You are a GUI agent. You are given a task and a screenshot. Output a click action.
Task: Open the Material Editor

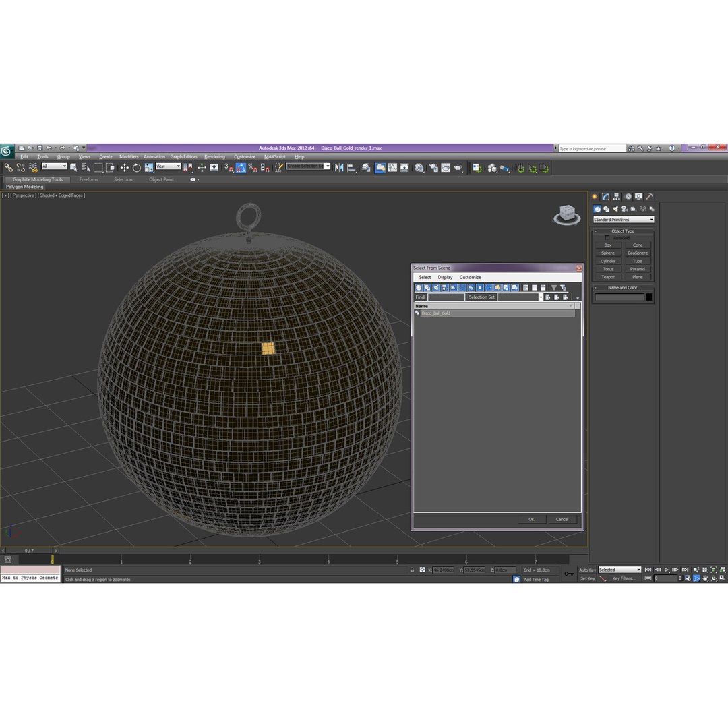tap(419, 168)
